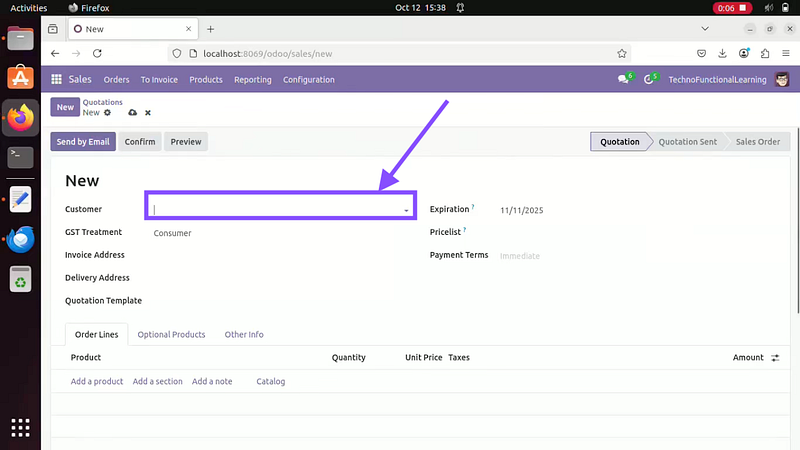
Task: Save the record with the cloud icon
Action: 132,113
